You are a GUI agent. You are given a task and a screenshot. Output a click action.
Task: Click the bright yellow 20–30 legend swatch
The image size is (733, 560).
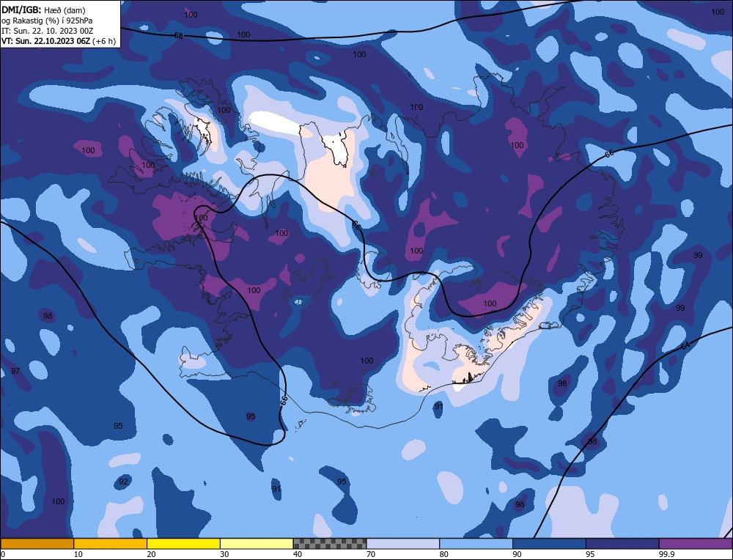183,544
